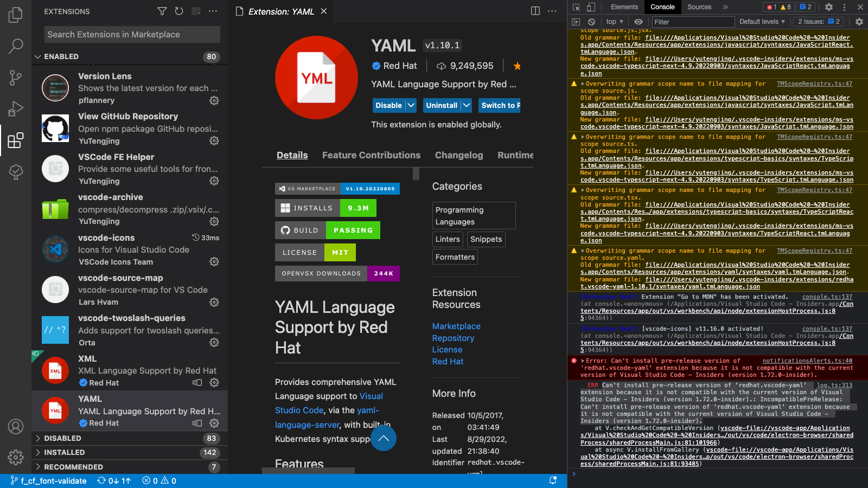868x488 pixels.
Task: Open console settings gear icon
Action: tap(859, 22)
